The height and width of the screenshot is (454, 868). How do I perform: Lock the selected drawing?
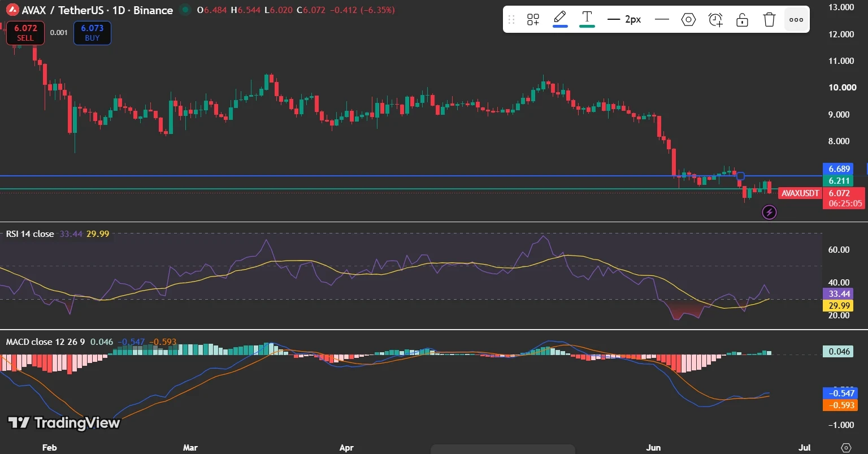pos(743,20)
